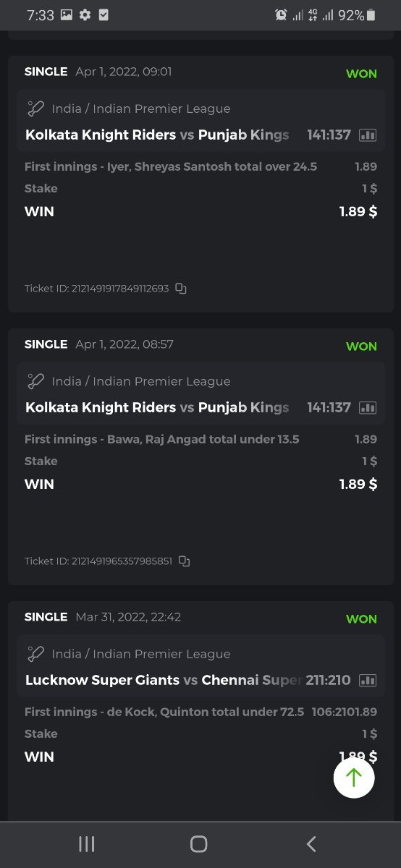Tap cricket icon in the Bawa bet card
This screenshot has height=868, width=401.
tap(35, 382)
